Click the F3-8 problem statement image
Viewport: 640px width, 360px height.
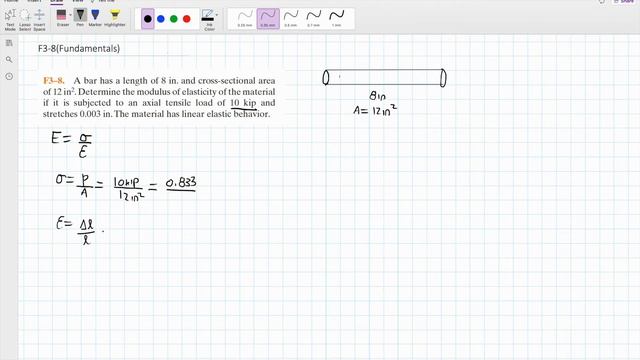click(x=159, y=97)
